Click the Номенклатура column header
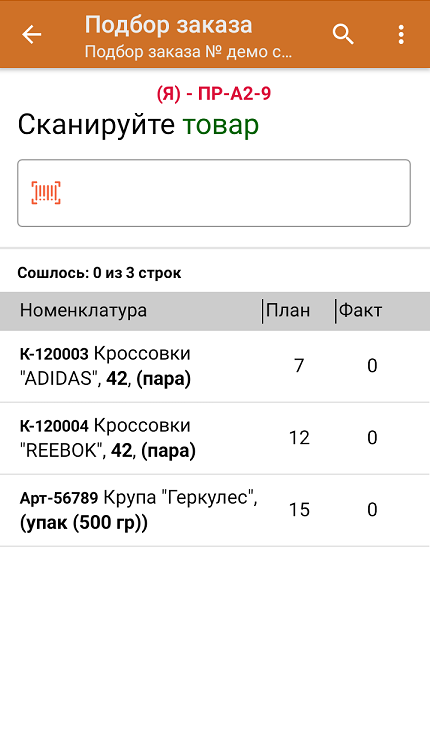430x740 pixels. point(84,311)
